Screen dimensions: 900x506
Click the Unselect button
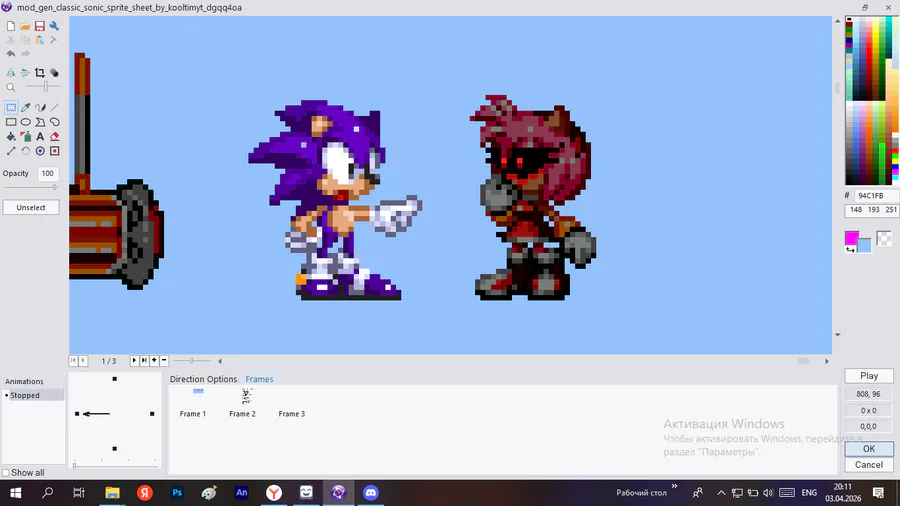(31, 207)
